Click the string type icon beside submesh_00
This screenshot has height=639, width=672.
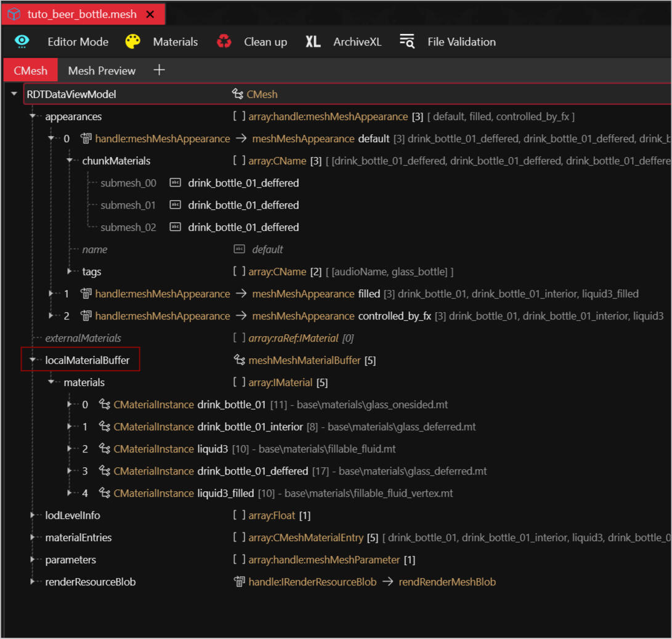[175, 183]
